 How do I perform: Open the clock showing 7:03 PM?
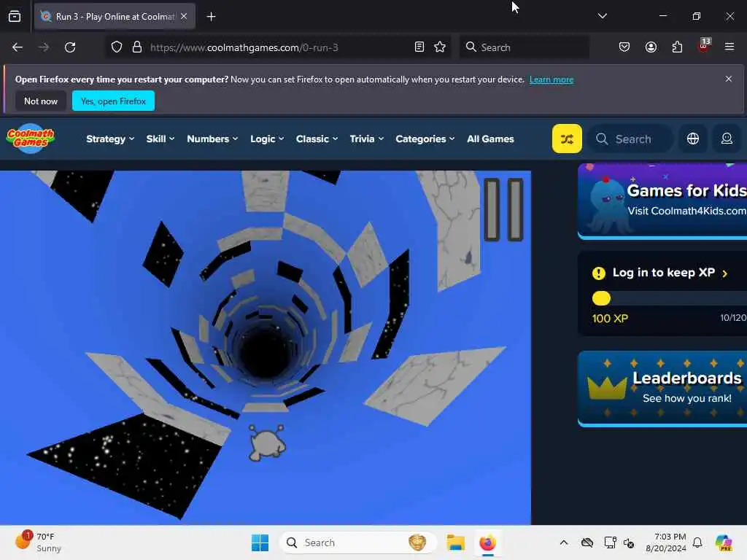tap(666, 542)
